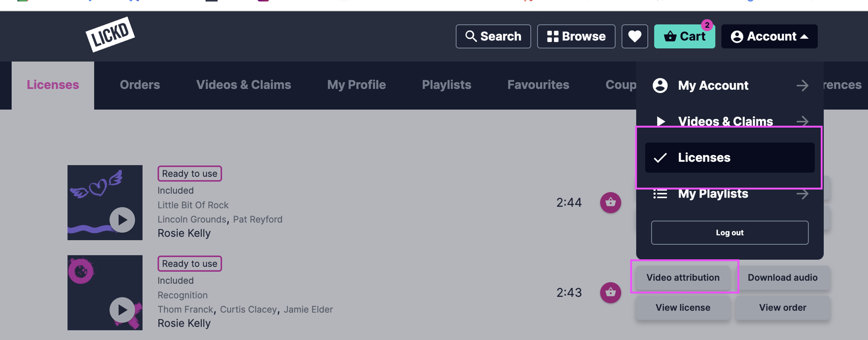868x340 pixels.
Task: Play Little Bit Of Rock track
Action: [122, 220]
